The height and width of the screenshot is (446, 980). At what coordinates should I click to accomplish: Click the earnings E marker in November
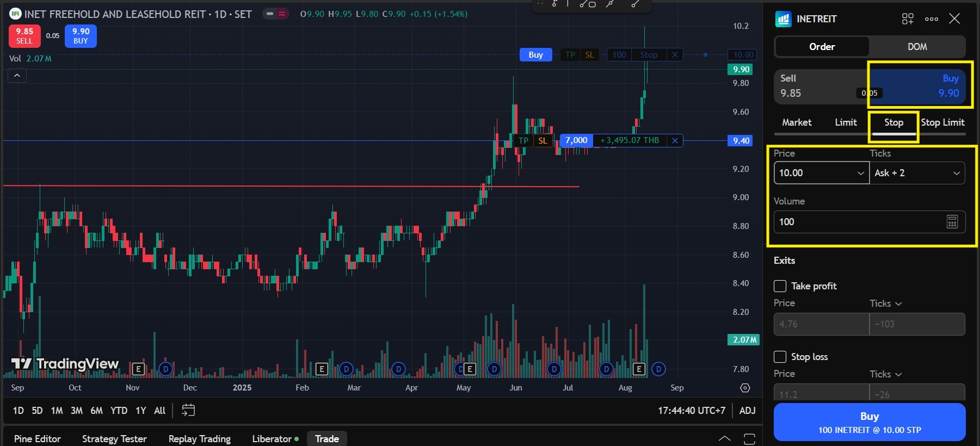click(x=138, y=369)
